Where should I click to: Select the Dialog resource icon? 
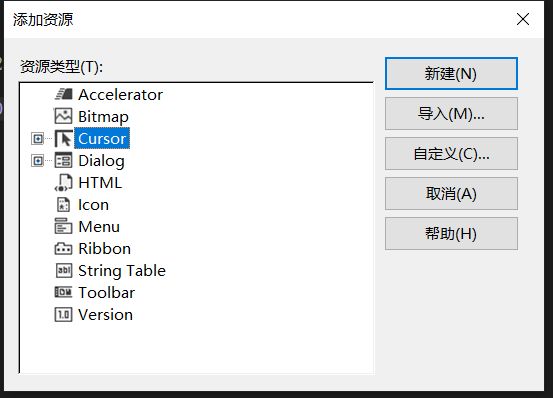(63, 160)
